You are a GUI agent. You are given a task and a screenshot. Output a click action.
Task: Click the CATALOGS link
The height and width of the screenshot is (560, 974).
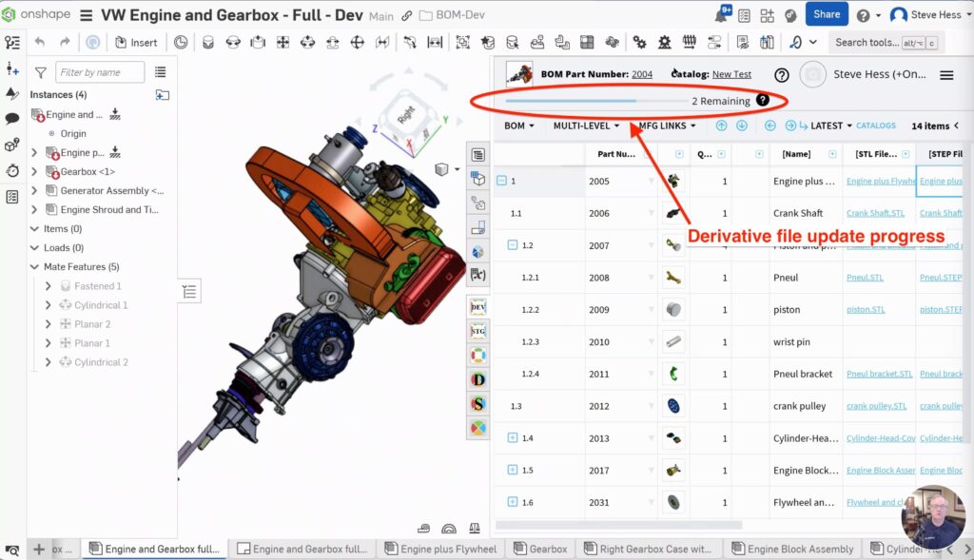876,126
